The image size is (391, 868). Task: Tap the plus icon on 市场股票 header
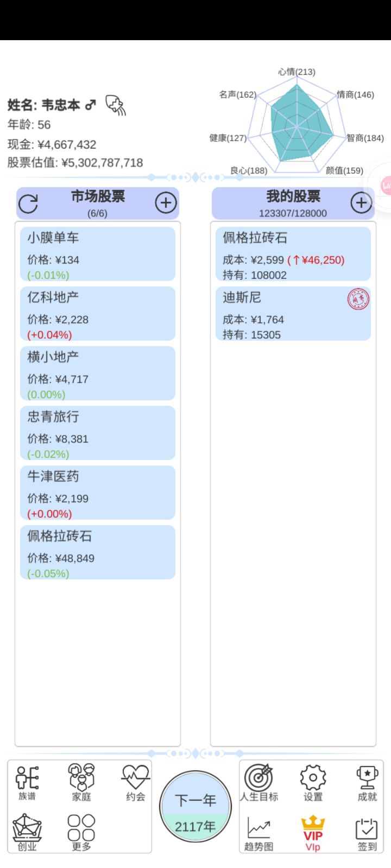[x=166, y=203]
